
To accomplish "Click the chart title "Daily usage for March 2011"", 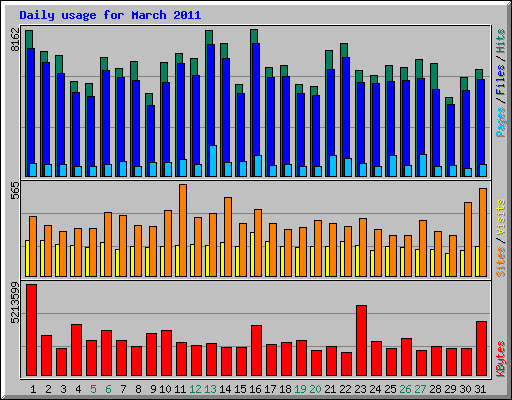I will (x=110, y=15).
